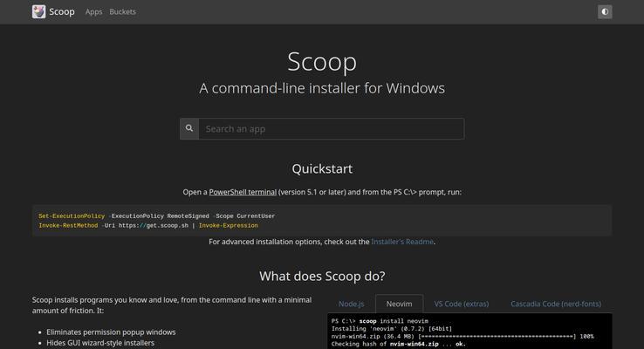
Task: Click 'A command-line installer for Windows' subtitle
Action: tap(322, 88)
